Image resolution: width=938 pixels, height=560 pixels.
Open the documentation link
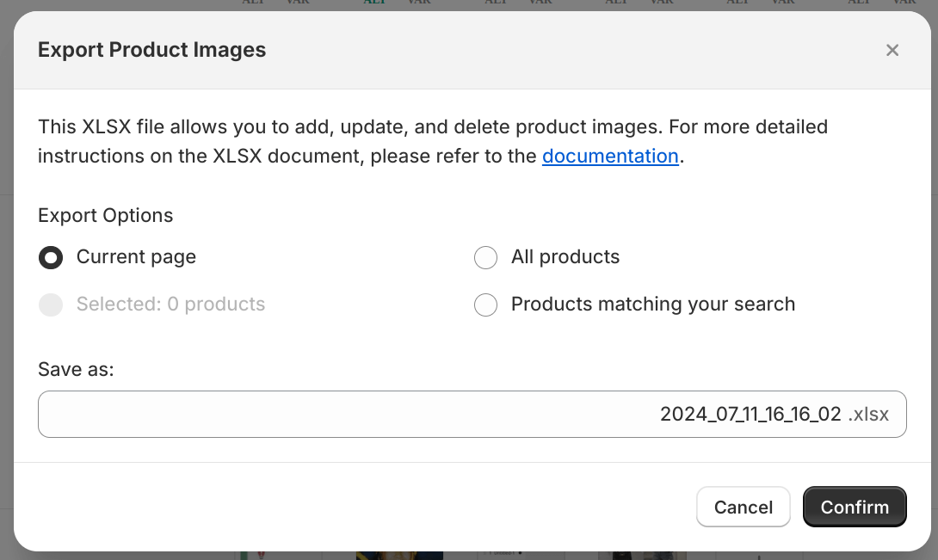(x=610, y=156)
